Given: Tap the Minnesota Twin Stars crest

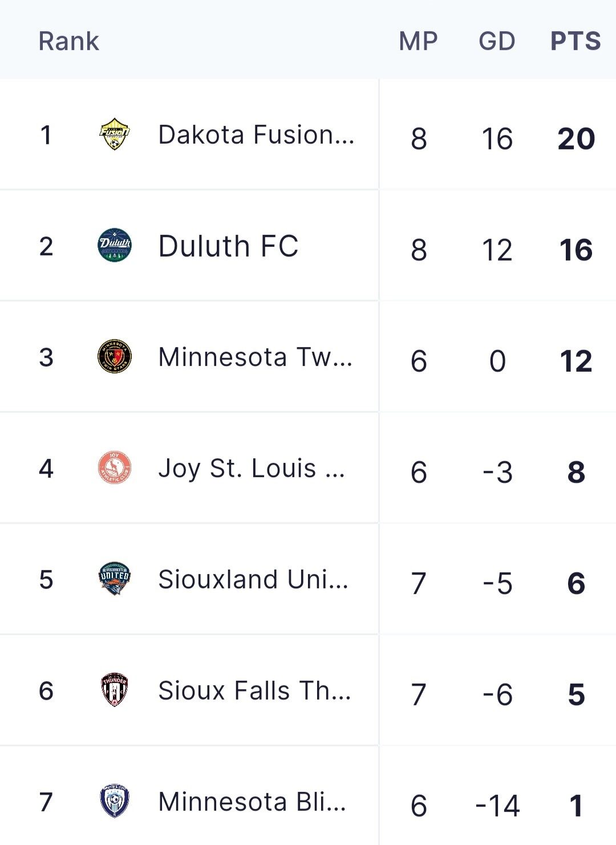Looking at the screenshot, I should 115,357.
